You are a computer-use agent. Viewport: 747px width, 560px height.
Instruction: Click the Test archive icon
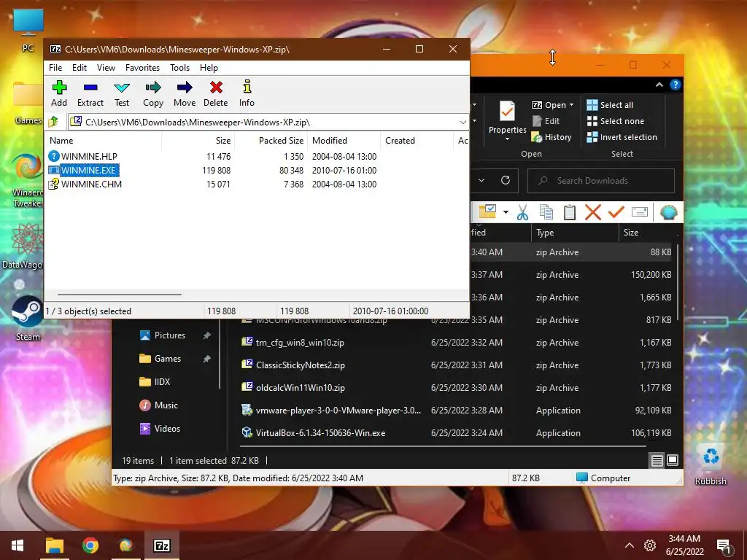(x=122, y=94)
